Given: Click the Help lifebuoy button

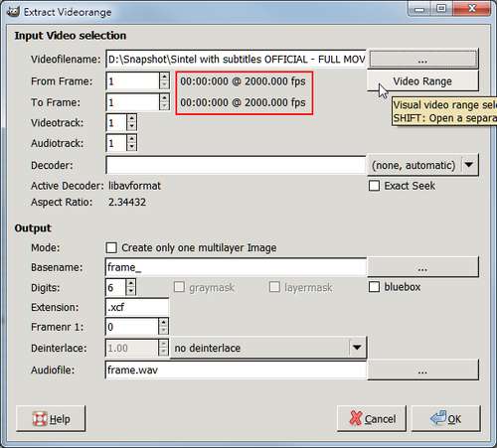Looking at the screenshot, I should click(x=51, y=419).
